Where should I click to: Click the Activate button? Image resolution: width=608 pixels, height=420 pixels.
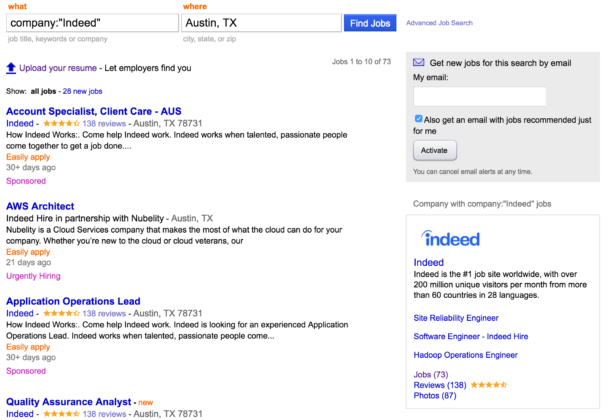tap(435, 150)
